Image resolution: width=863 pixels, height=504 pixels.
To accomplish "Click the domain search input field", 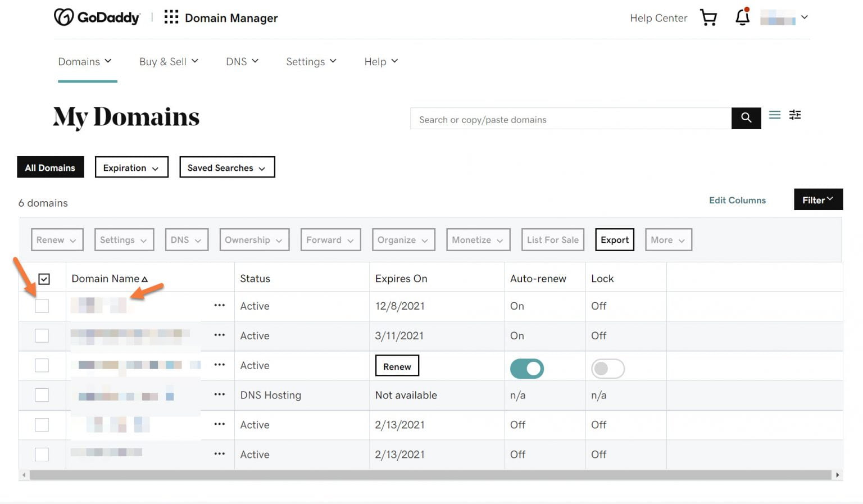I will point(570,119).
